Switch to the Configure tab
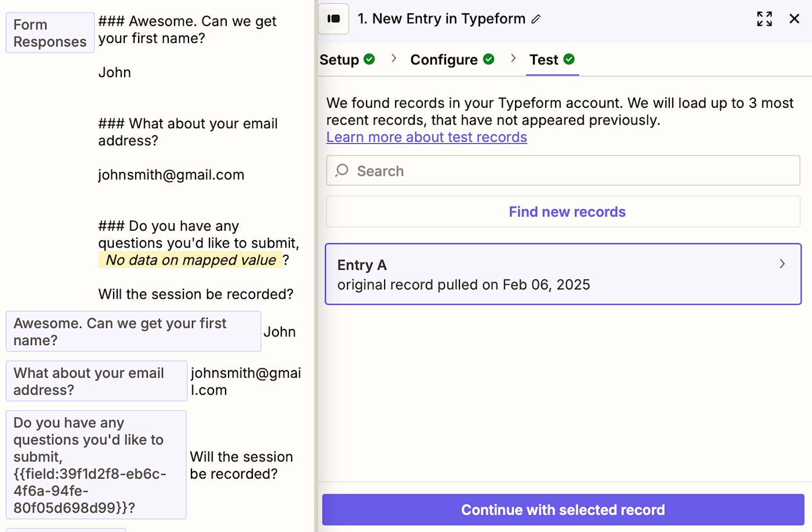 click(444, 60)
